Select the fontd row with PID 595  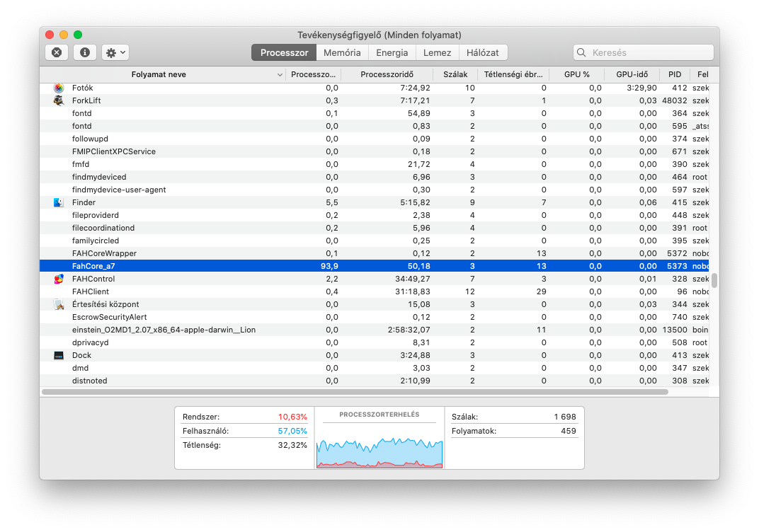point(374,126)
